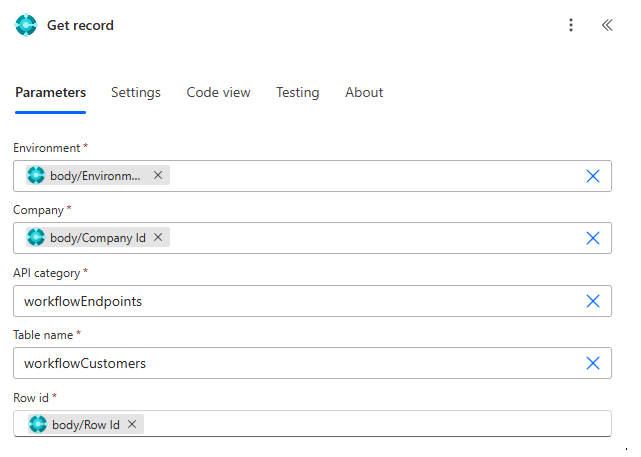The height and width of the screenshot is (457, 641).
Task: Click the Get record connector icon
Action: click(x=26, y=25)
